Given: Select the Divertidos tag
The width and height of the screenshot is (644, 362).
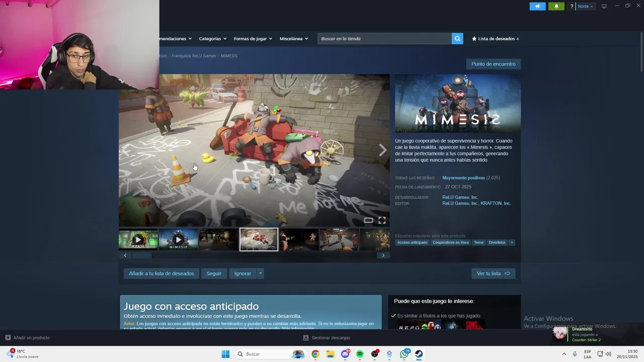Looking at the screenshot, I should pyautogui.click(x=497, y=242).
